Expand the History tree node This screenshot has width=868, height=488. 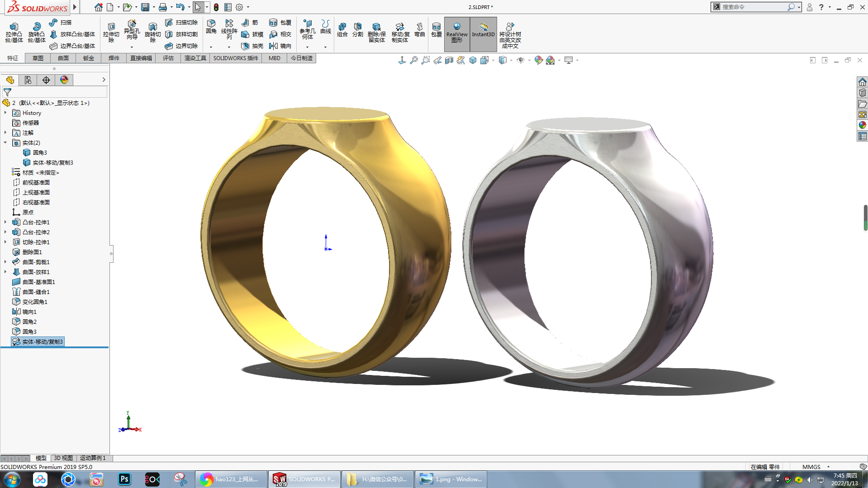[5, 113]
